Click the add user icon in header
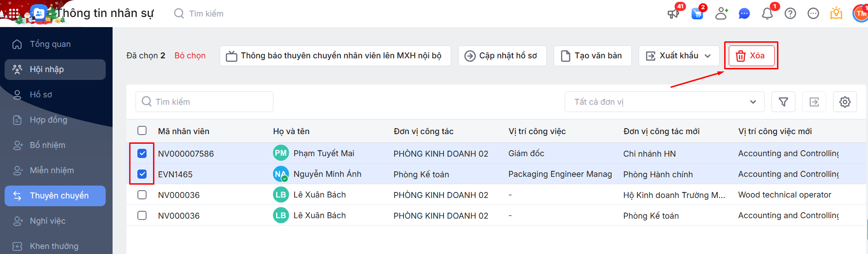Viewport: 868px width, 254px height. click(721, 14)
